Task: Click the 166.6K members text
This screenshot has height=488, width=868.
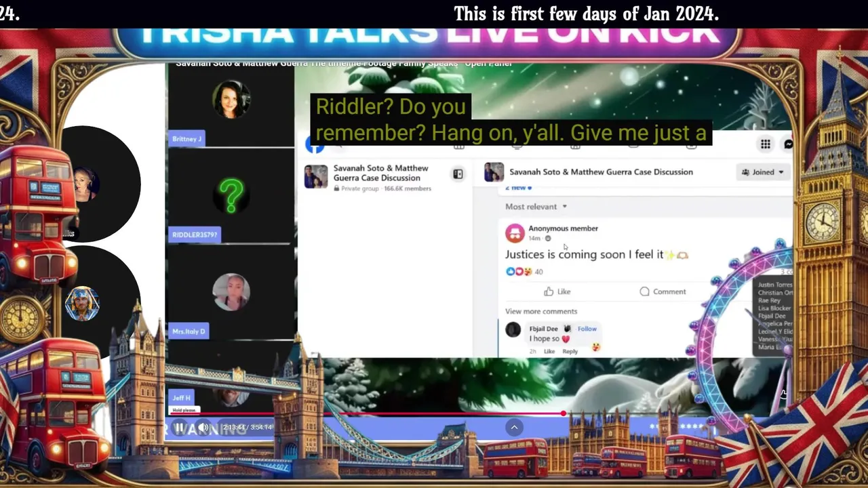Action: [x=409, y=188]
